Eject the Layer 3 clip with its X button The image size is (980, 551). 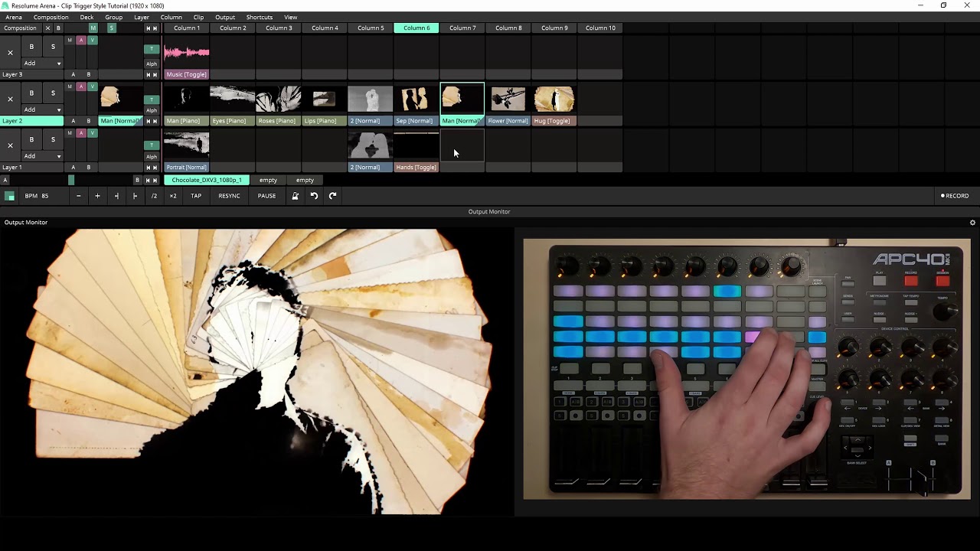10,53
